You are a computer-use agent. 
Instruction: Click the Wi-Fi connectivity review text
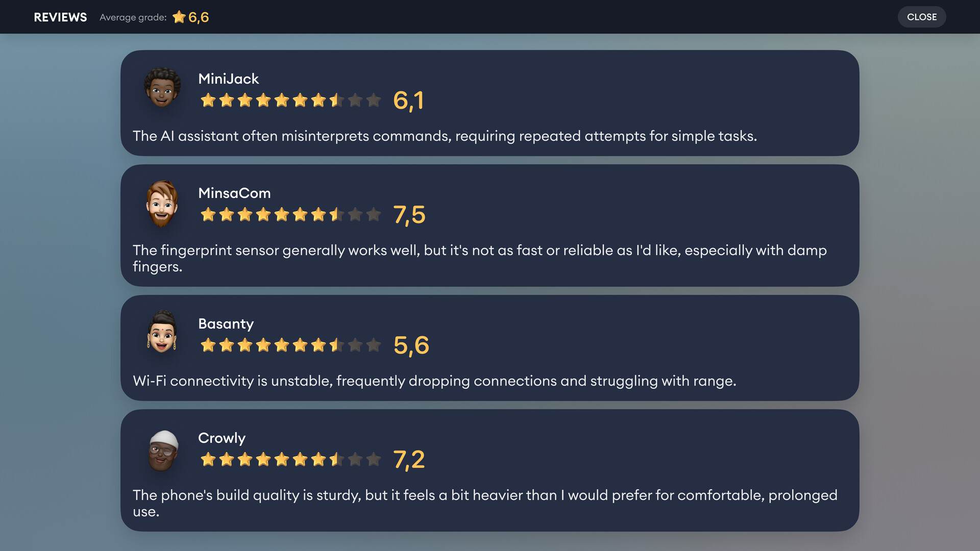pos(434,381)
